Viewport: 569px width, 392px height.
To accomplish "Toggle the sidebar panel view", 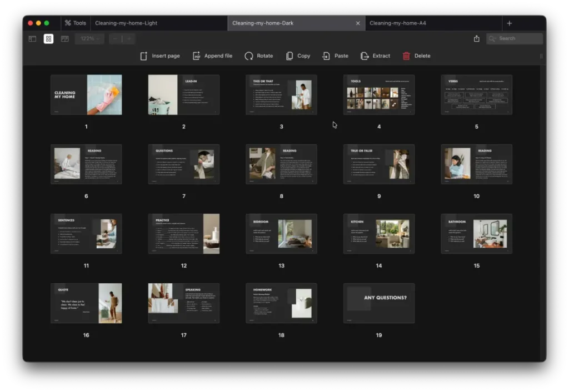I will (33, 39).
